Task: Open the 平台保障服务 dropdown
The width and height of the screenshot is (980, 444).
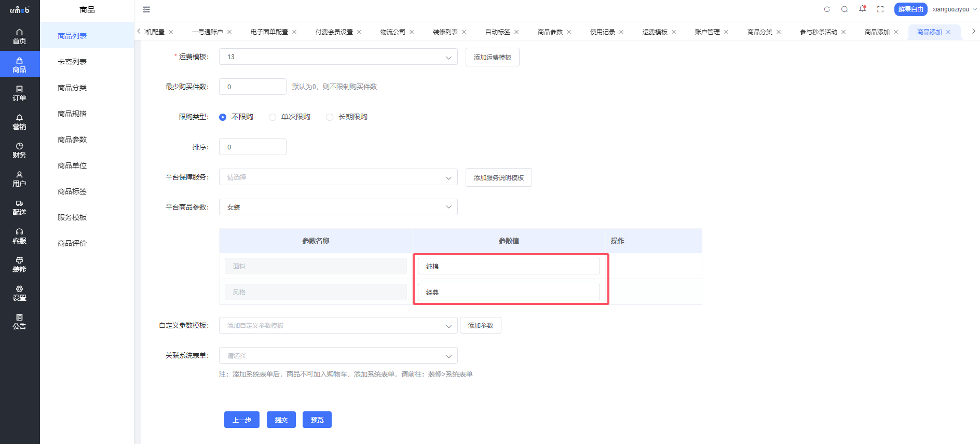Action: (338, 177)
